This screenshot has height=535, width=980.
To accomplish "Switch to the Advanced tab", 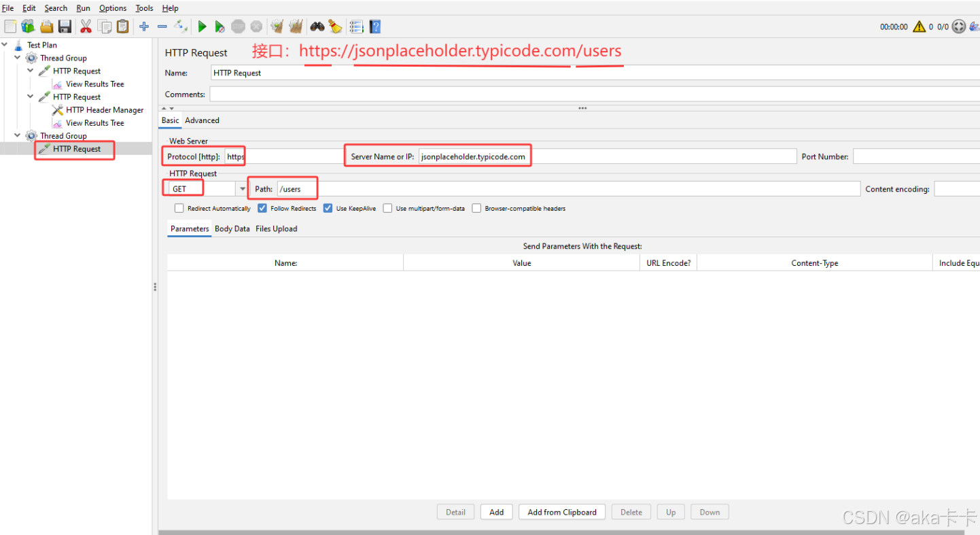I will 202,120.
